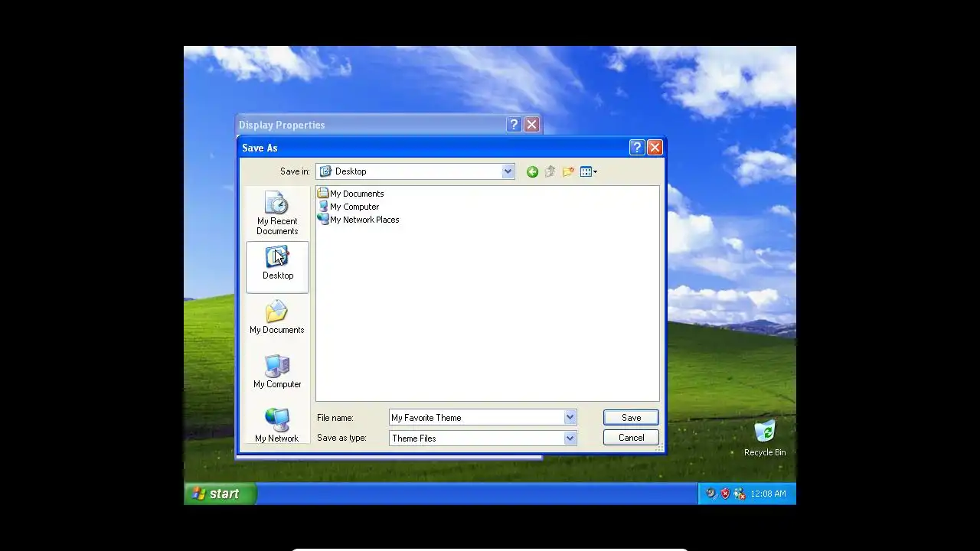Close the Display Properties window
Image resolution: width=980 pixels, height=551 pixels.
tap(532, 125)
